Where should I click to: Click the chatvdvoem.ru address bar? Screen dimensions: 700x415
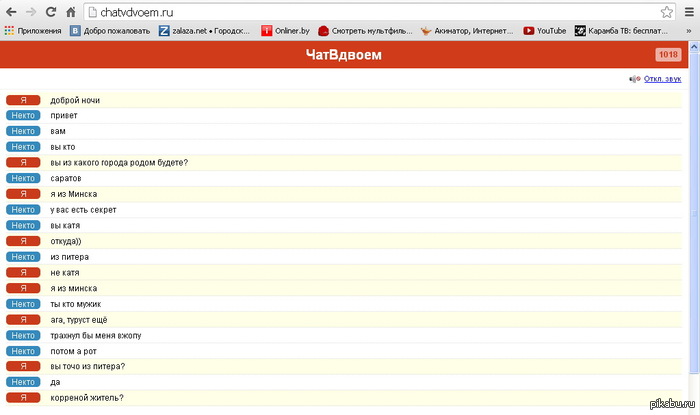[370, 12]
